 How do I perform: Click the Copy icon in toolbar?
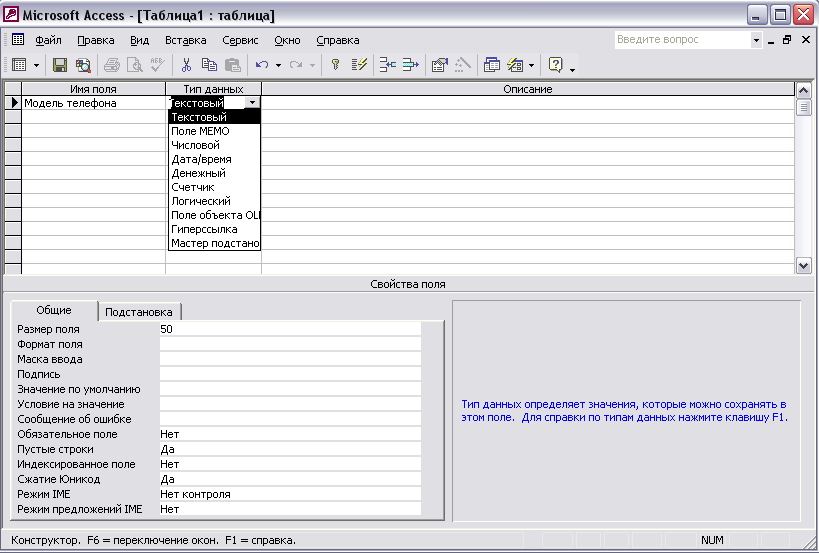209,65
